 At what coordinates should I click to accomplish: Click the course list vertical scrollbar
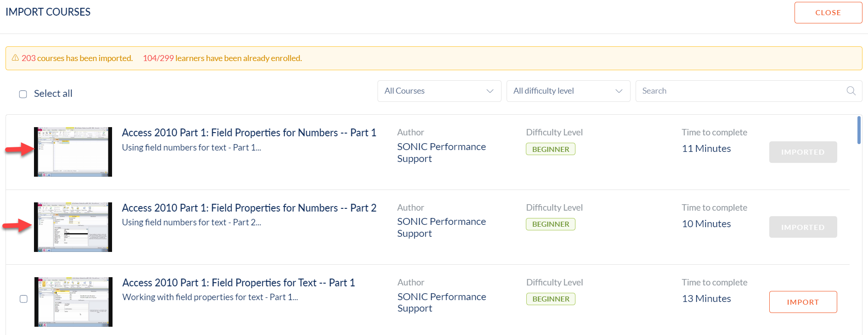pos(859,130)
